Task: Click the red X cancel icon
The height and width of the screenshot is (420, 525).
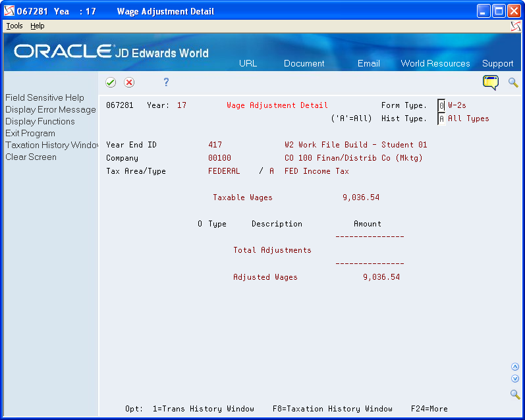Action: (129, 82)
